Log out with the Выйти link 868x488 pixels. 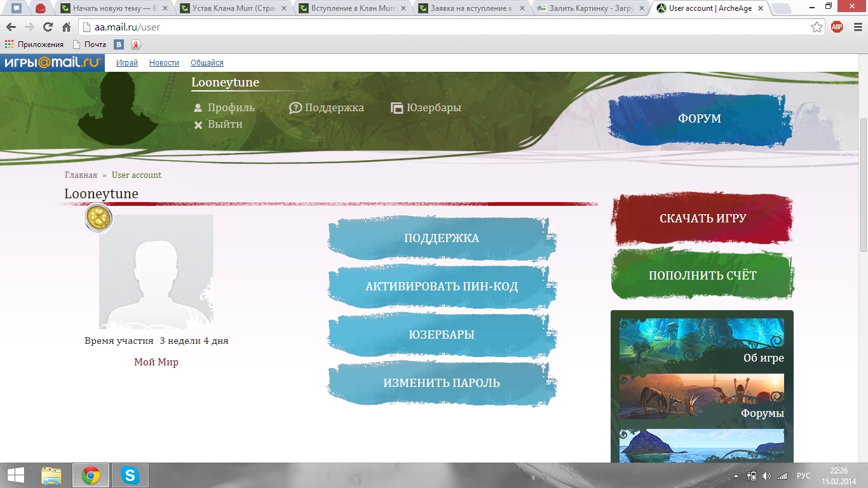coord(218,125)
